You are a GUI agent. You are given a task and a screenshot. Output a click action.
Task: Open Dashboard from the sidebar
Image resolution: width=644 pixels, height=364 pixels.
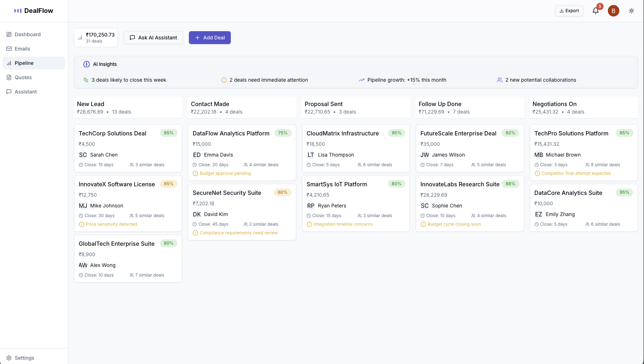[28, 34]
